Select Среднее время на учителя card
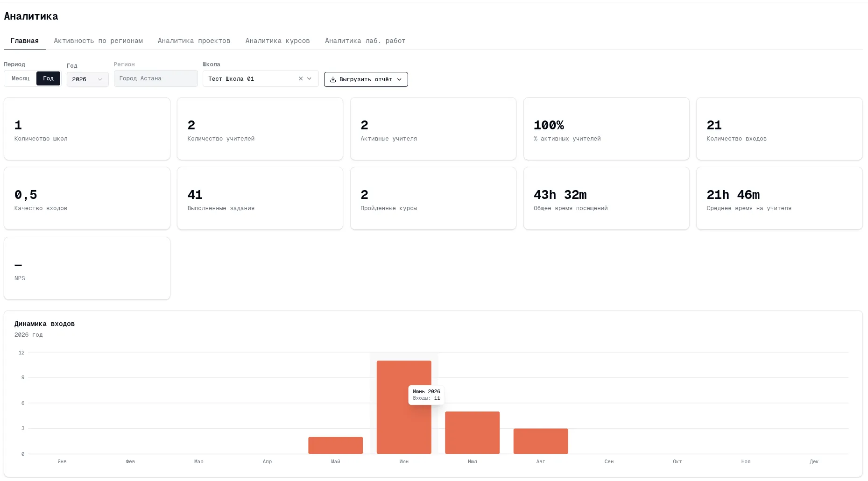 coord(779,198)
